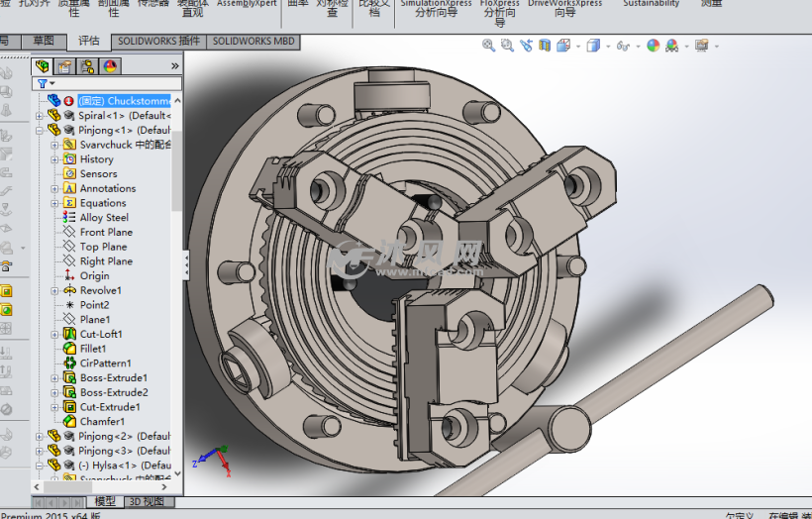Select the Front Plane in the tree

106,233
